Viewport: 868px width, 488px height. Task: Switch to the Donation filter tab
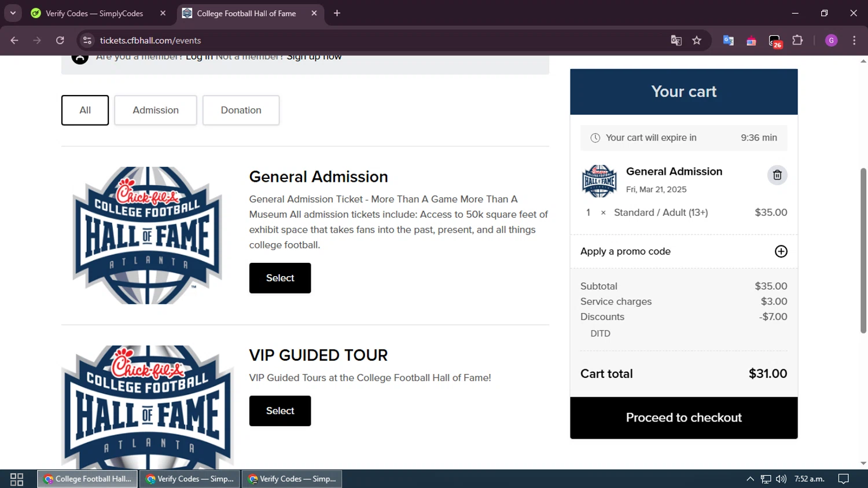(241, 110)
